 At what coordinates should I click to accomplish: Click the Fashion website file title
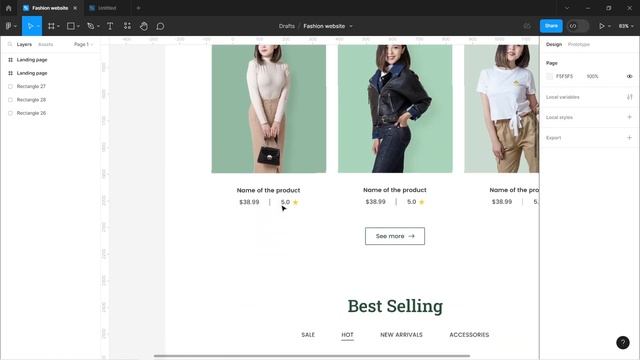click(324, 26)
